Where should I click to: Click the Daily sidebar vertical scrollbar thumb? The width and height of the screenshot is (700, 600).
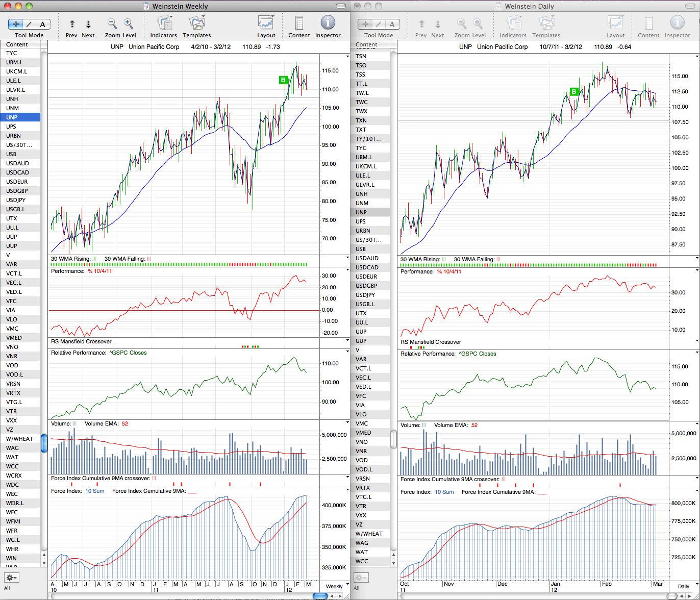(393, 439)
